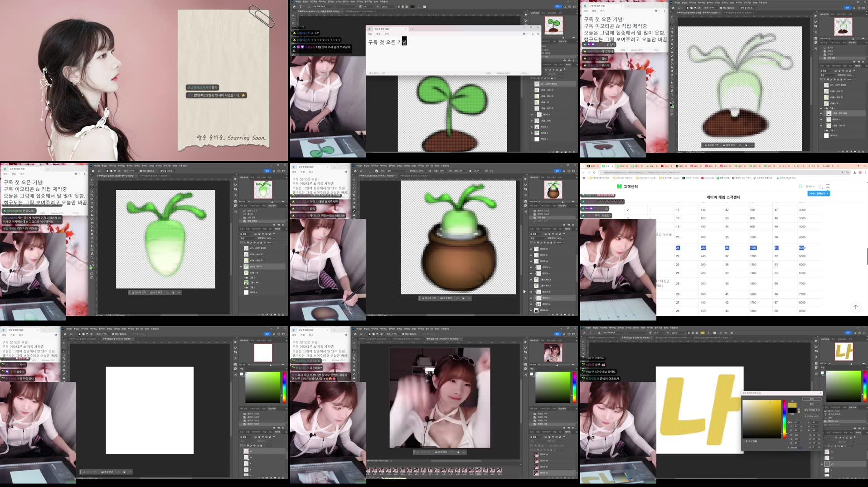868x487 pixels.
Task: Click 취소 in the yellow color picker dialog
Action: click(811, 404)
